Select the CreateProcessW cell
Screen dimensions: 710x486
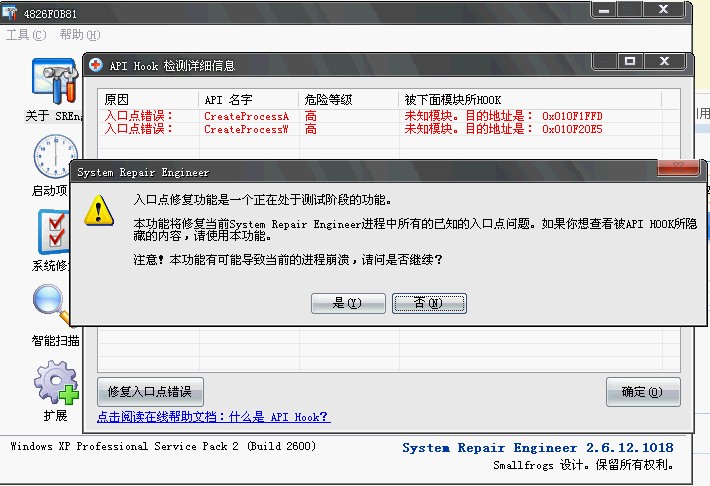[246, 129]
